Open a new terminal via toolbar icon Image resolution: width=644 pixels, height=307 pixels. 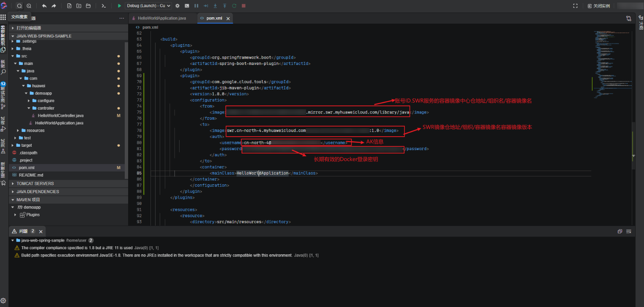tap(104, 6)
